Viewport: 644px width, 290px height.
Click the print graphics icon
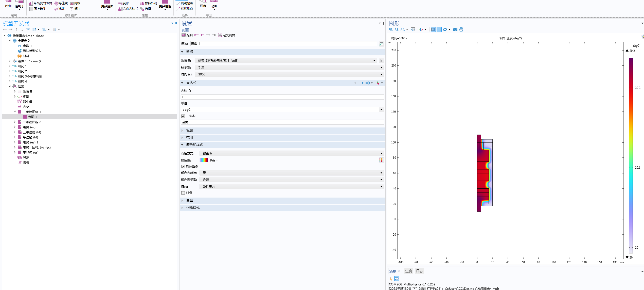[x=461, y=29]
